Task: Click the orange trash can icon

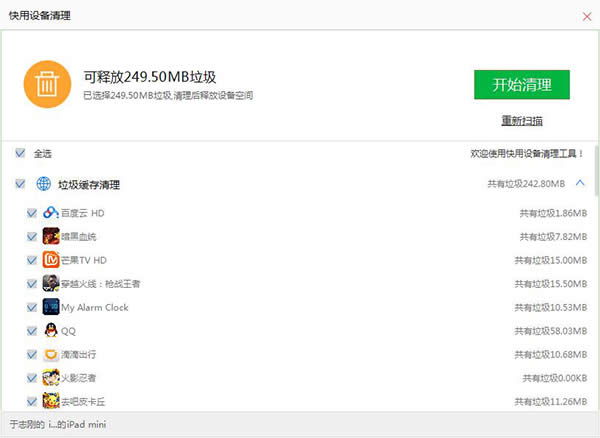Action: [47, 84]
